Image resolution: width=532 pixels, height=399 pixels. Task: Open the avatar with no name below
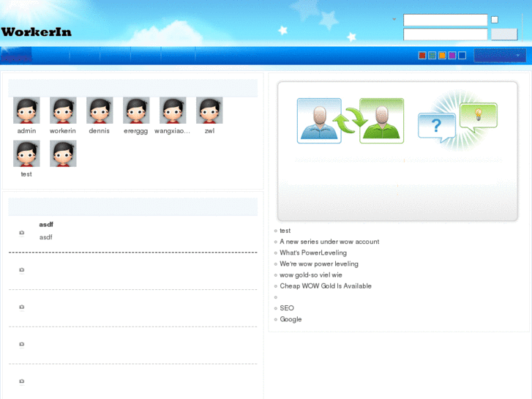tap(63, 154)
